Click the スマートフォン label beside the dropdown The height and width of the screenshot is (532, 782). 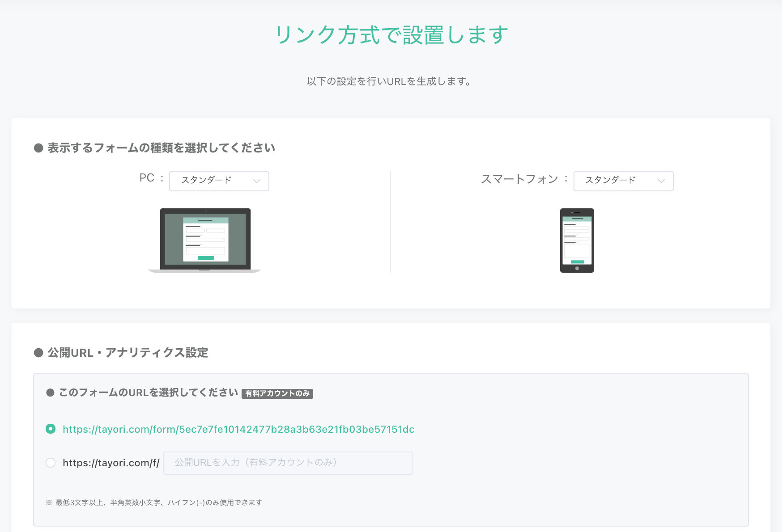pyautogui.click(x=519, y=179)
